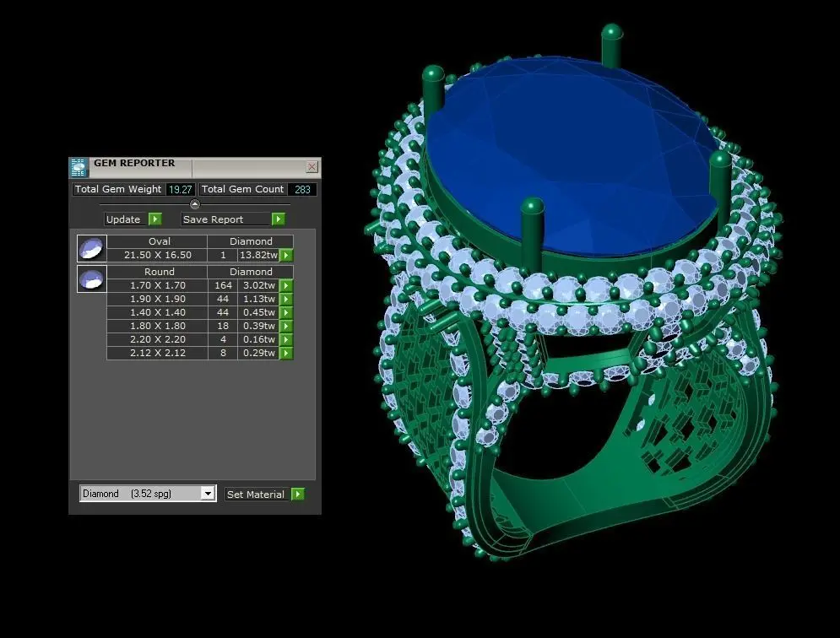Image resolution: width=840 pixels, height=638 pixels.
Task: Click the Total Gem Count value 283
Action: [x=302, y=189]
